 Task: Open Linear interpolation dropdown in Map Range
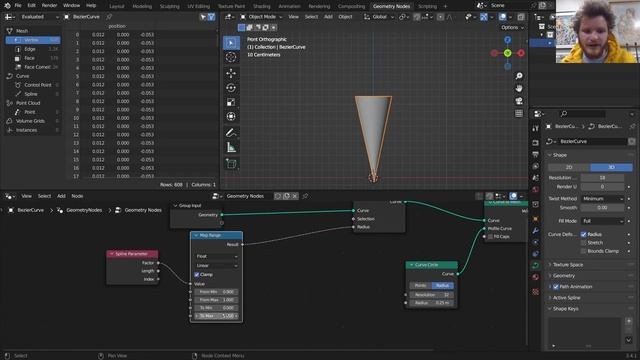tap(216, 266)
